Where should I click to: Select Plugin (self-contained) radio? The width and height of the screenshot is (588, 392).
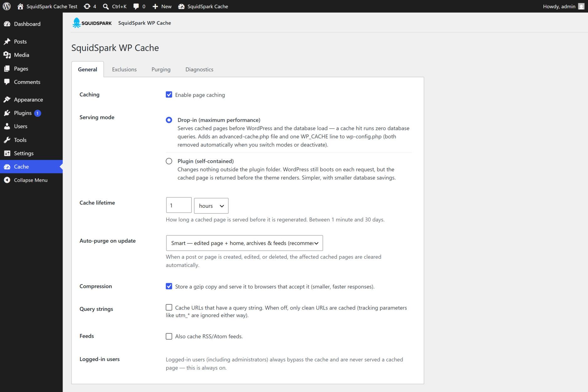[169, 161]
